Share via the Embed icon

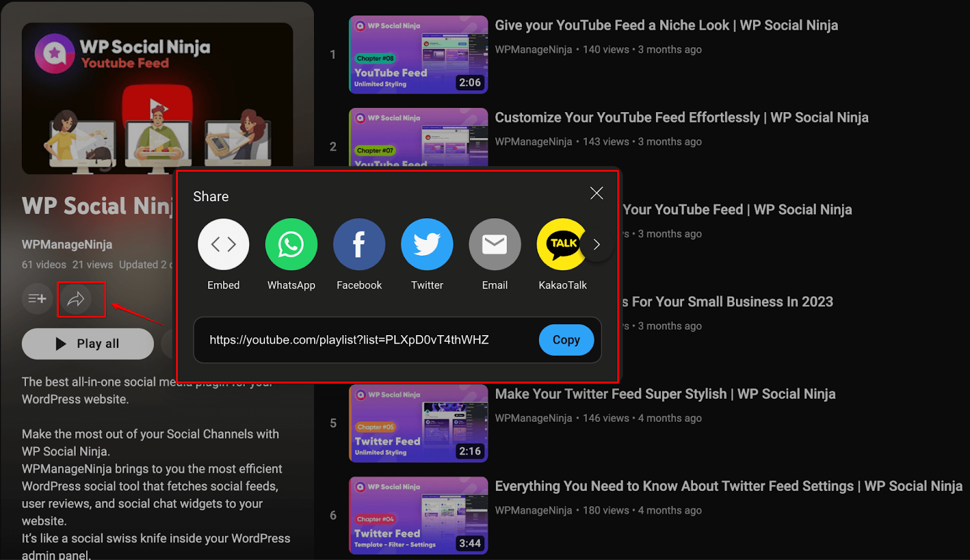pyautogui.click(x=223, y=244)
